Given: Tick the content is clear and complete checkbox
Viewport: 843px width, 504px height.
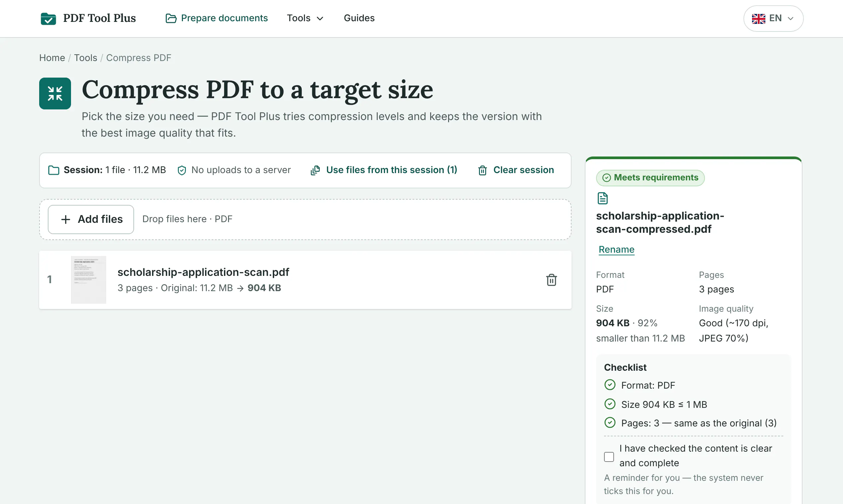Looking at the screenshot, I should (609, 457).
